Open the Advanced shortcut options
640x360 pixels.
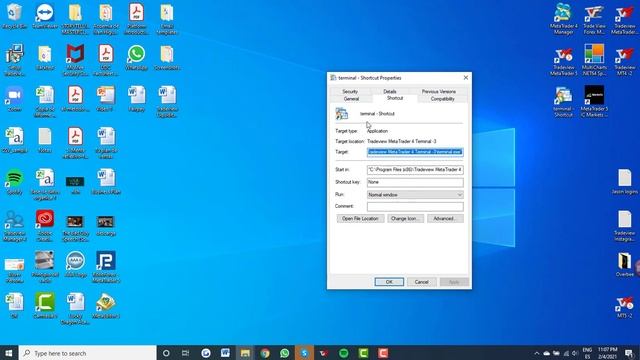445,219
